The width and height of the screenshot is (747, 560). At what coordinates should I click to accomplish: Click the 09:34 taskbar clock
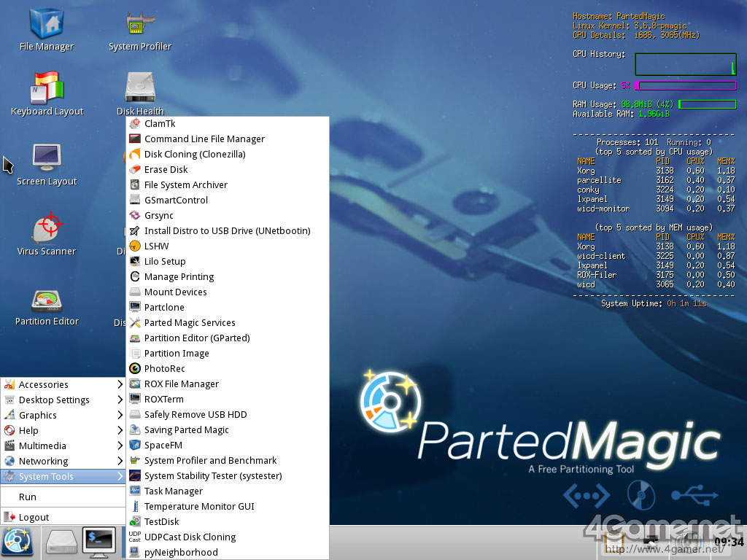pos(729,542)
